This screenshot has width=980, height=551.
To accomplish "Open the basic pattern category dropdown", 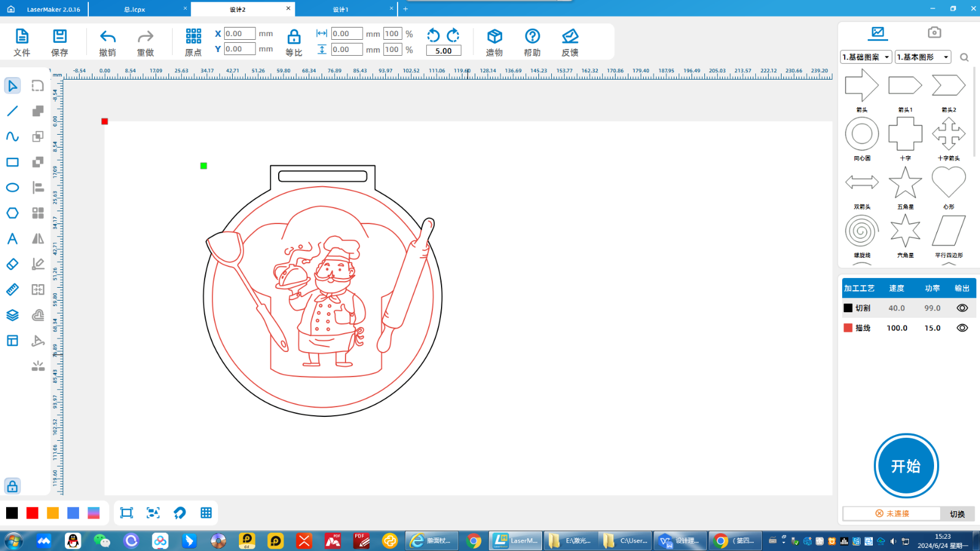I will tap(866, 57).
